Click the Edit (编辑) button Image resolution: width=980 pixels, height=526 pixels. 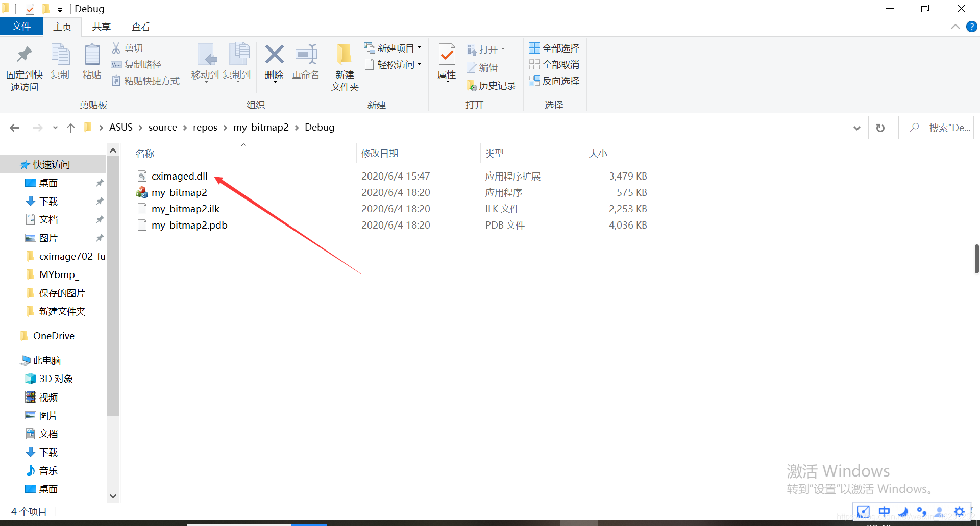[482, 67]
